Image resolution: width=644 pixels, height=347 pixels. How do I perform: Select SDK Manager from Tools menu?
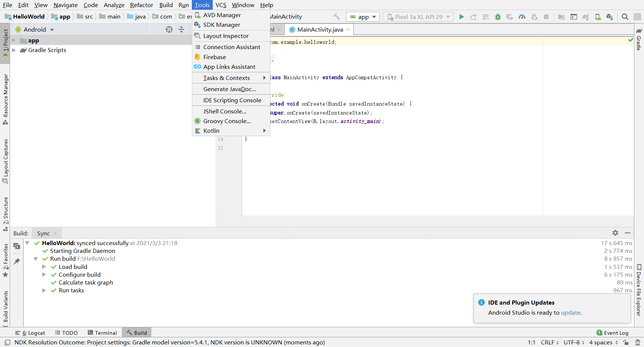coord(231,25)
